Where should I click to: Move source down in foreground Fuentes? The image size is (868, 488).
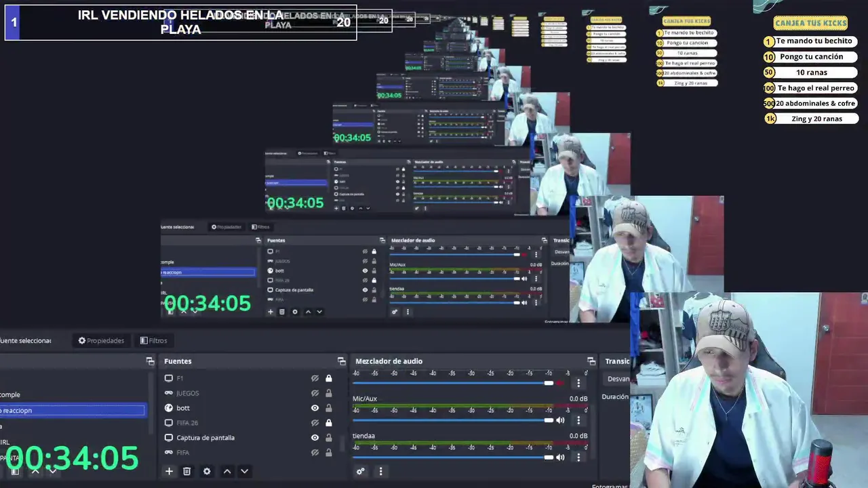click(244, 471)
